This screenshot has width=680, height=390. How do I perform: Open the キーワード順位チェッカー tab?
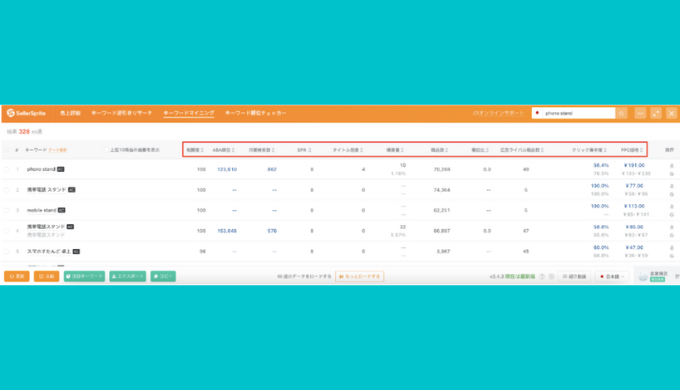pyautogui.click(x=255, y=113)
